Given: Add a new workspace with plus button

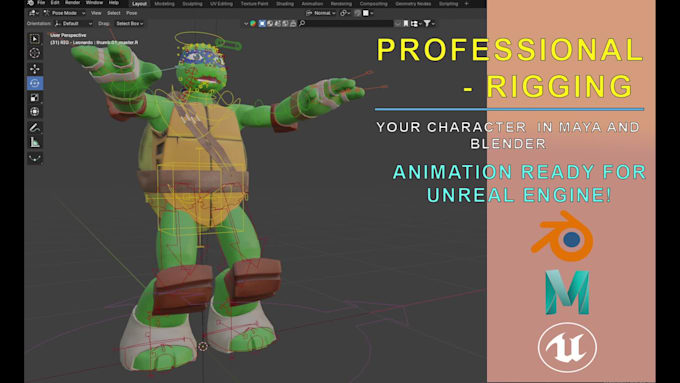Looking at the screenshot, I should (x=467, y=3).
